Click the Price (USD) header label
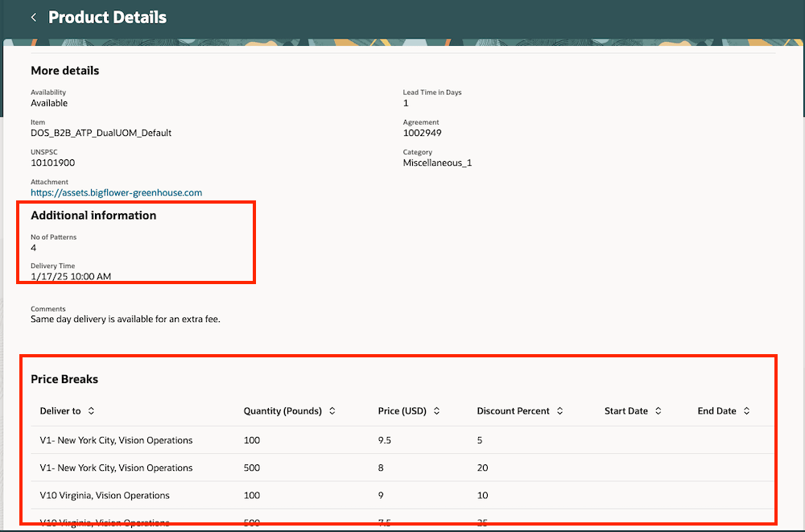805x532 pixels. [x=400, y=411]
